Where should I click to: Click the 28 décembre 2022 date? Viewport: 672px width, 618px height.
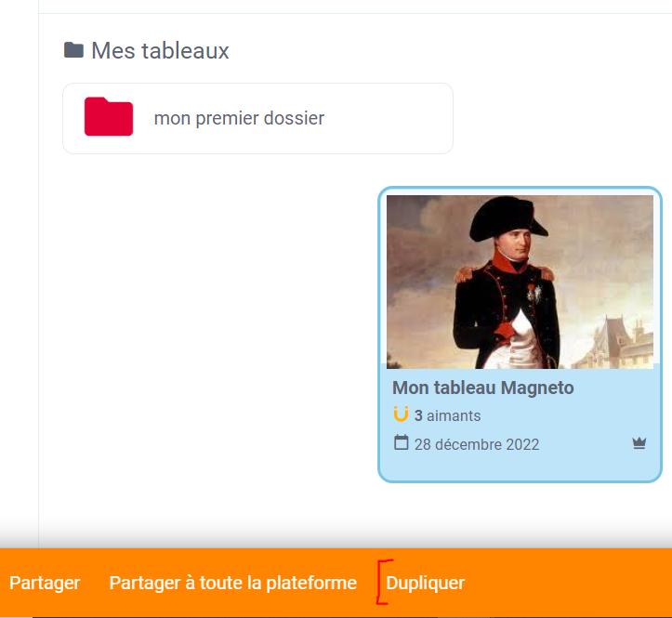pos(477,444)
